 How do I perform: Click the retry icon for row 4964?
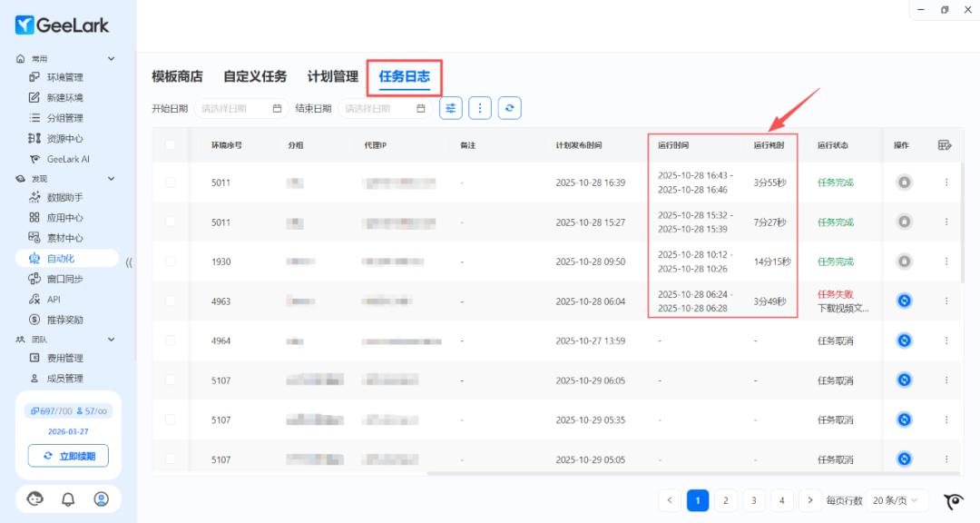point(904,340)
